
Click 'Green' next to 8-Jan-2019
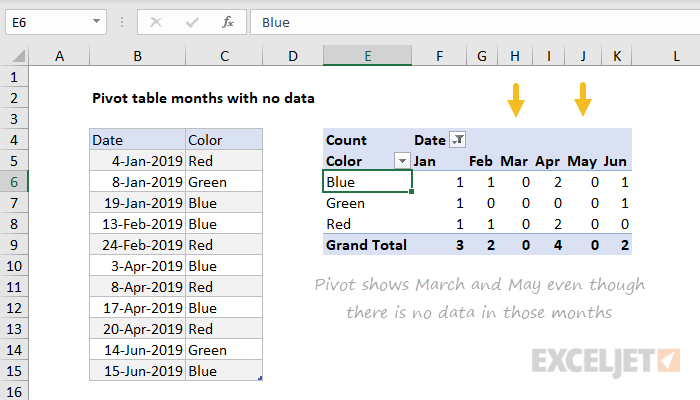click(x=224, y=182)
